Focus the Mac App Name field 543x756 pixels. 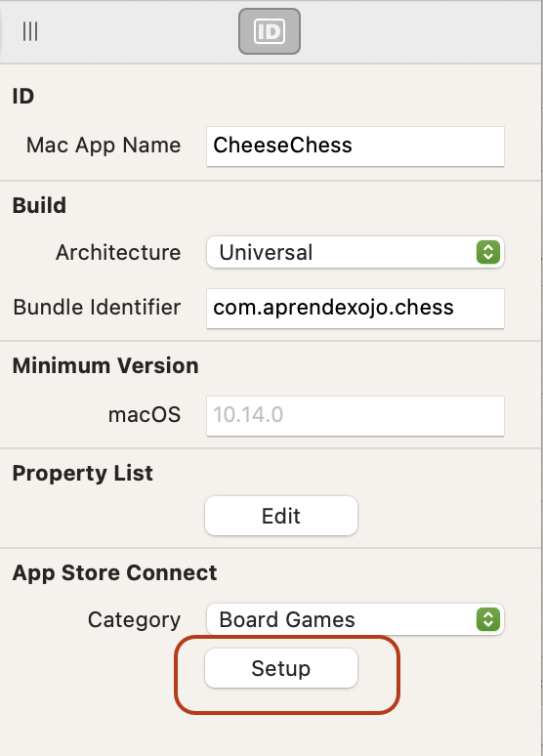tap(355, 147)
